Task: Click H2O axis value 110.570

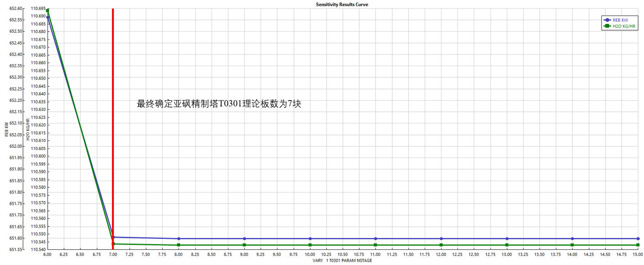Action: [x=38, y=203]
